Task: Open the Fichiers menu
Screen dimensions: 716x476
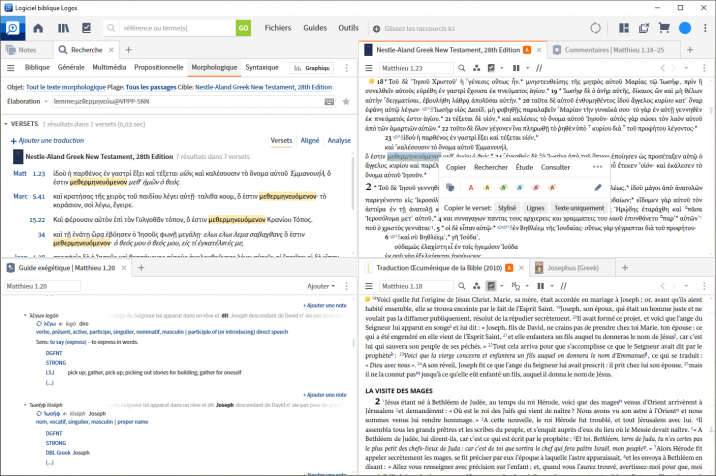Action: point(278,28)
